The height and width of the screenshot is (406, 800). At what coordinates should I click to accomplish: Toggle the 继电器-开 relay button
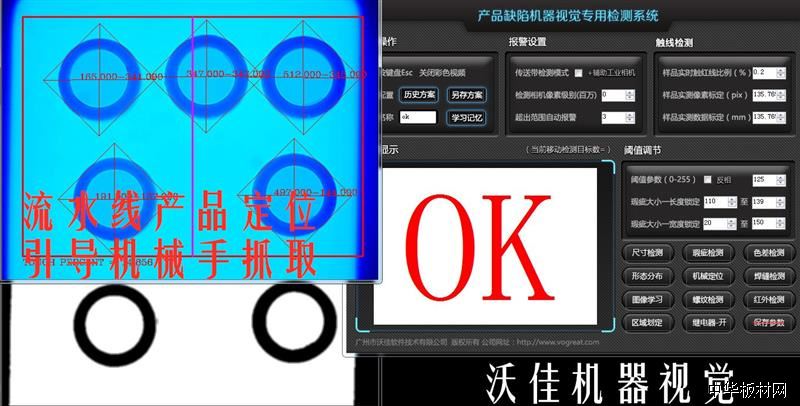pos(708,323)
